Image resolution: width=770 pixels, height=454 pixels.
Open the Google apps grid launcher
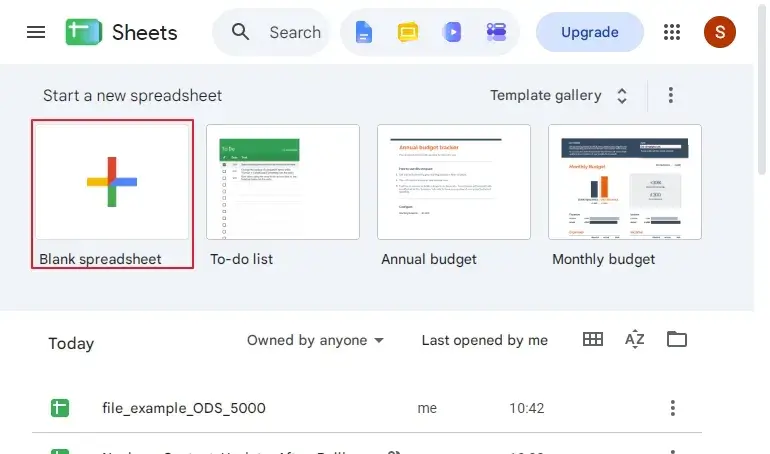[x=672, y=32]
